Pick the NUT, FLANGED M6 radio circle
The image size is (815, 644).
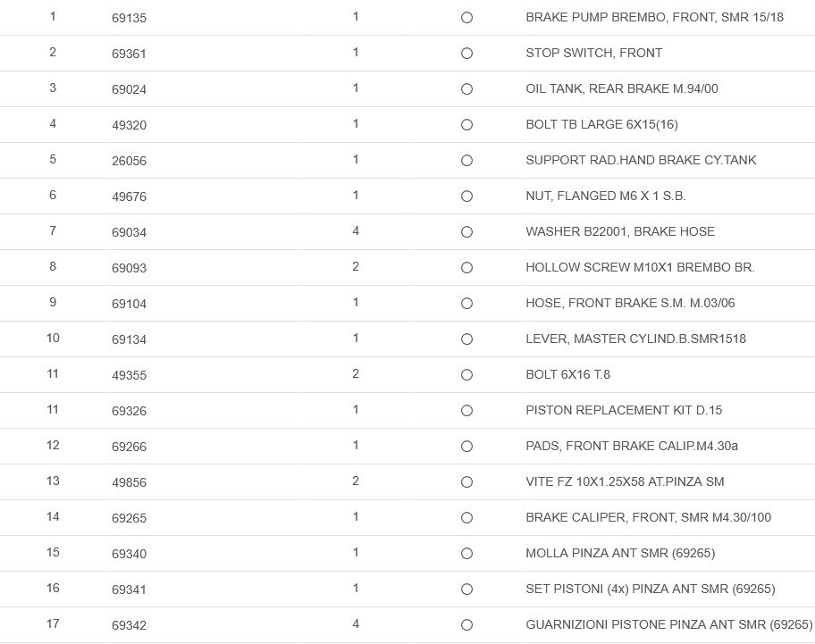pos(466,197)
